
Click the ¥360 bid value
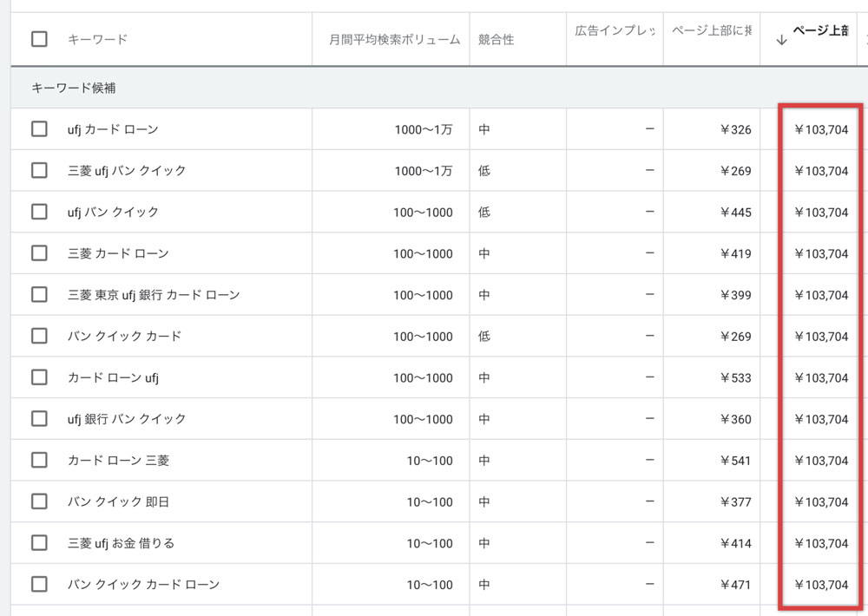736,419
